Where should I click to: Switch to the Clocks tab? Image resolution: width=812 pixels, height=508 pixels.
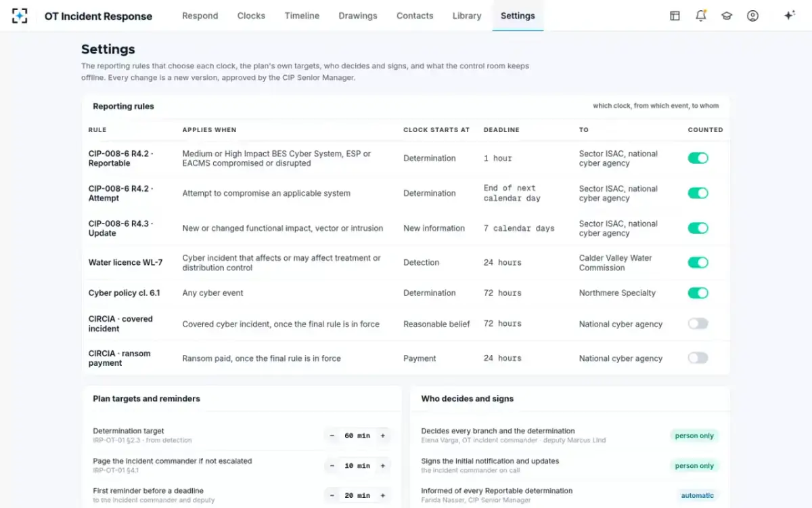tap(251, 16)
